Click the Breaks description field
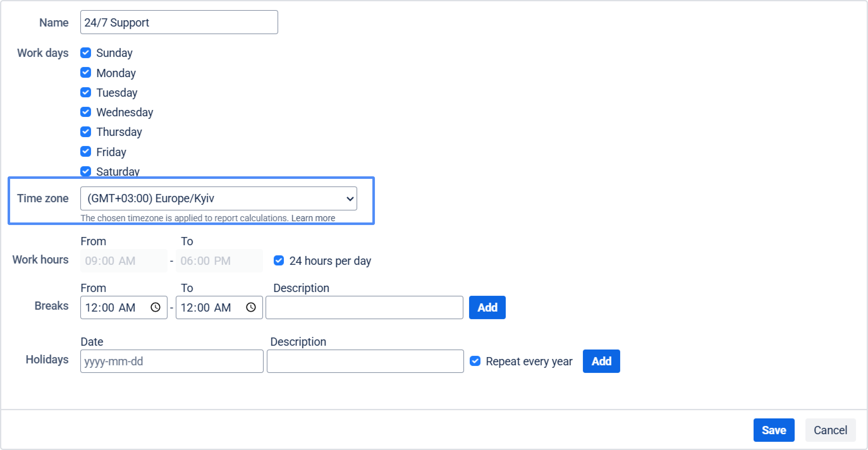The image size is (868, 450). click(x=364, y=307)
